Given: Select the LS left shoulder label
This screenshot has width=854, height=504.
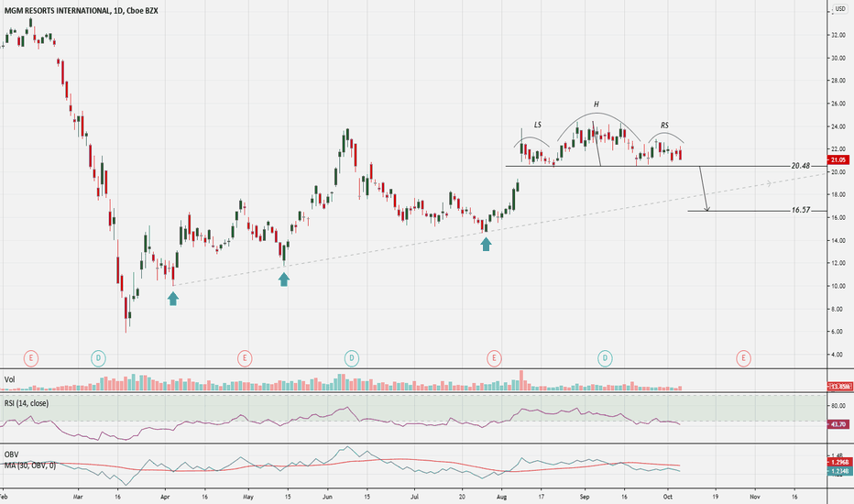Looking at the screenshot, I should [538, 125].
